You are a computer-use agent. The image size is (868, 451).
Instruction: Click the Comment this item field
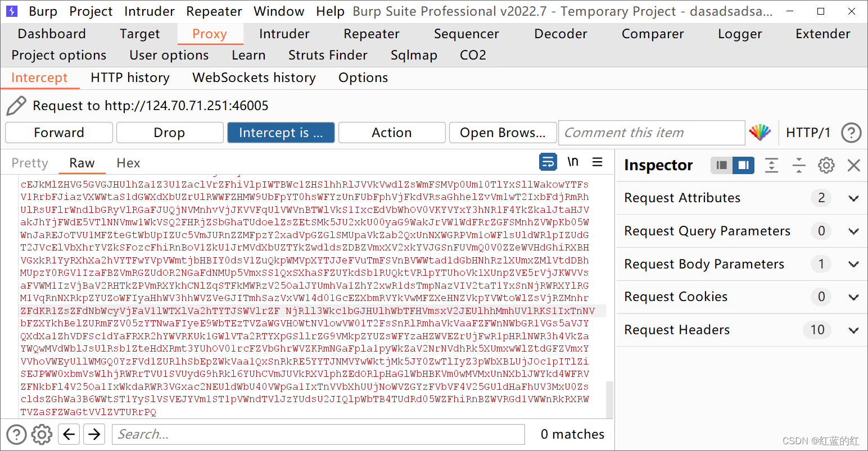point(652,133)
